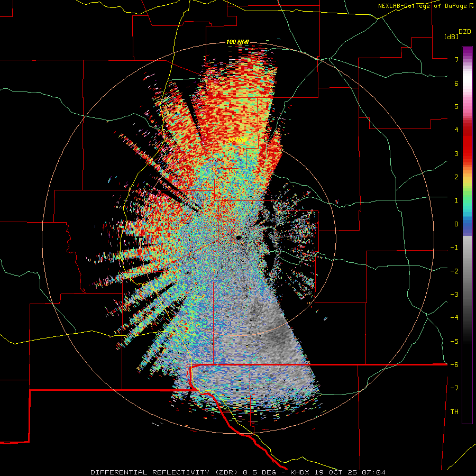The width and height of the screenshot is (476, 476).
Task: Click the 6 value on the color scale
Action: coord(456,83)
